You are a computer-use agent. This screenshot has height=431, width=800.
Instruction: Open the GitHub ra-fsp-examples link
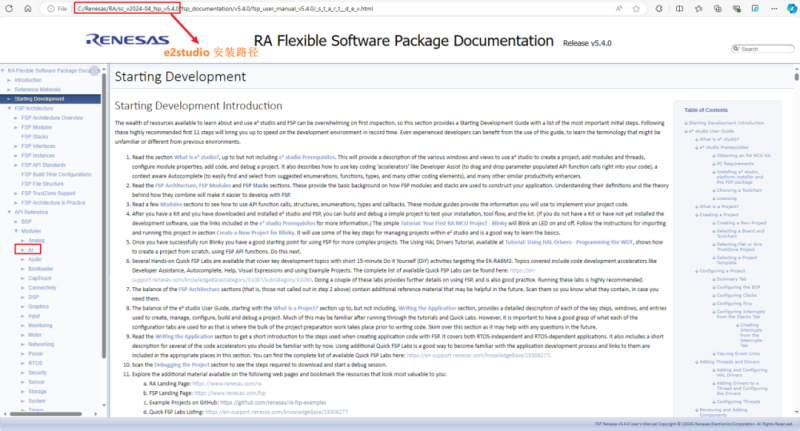[x=273, y=402]
